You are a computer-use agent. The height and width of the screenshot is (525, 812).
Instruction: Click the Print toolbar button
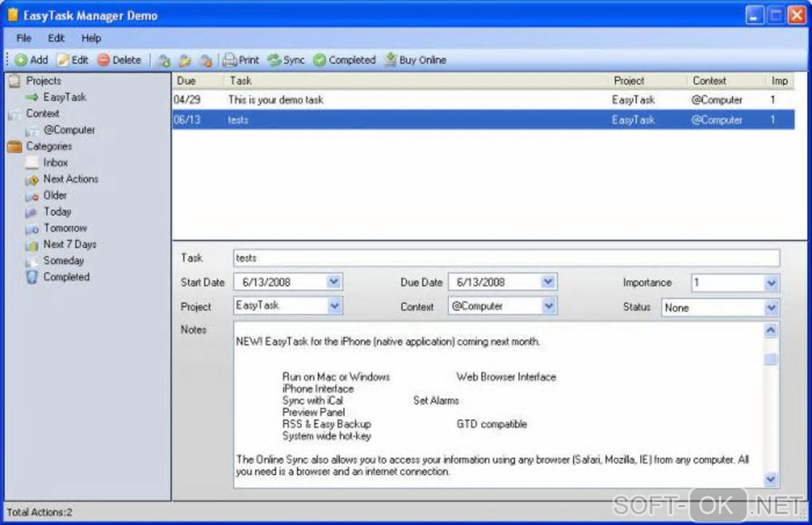click(240, 60)
